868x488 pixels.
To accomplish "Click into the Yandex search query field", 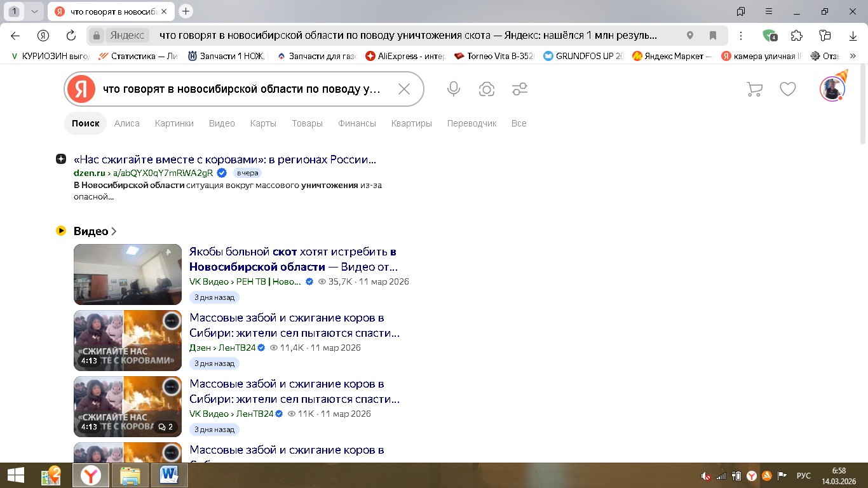I will point(241,89).
